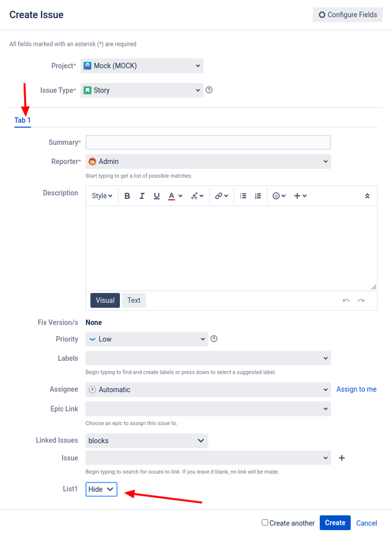The height and width of the screenshot is (534, 392).
Task: Click the blue Create button
Action: [335, 523]
